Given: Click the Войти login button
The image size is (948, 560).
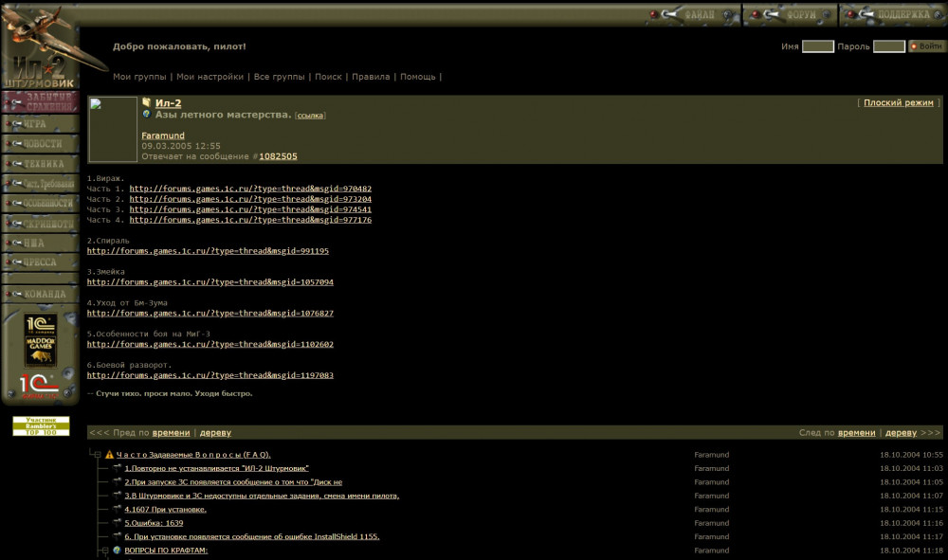Looking at the screenshot, I should click(x=926, y=46).
